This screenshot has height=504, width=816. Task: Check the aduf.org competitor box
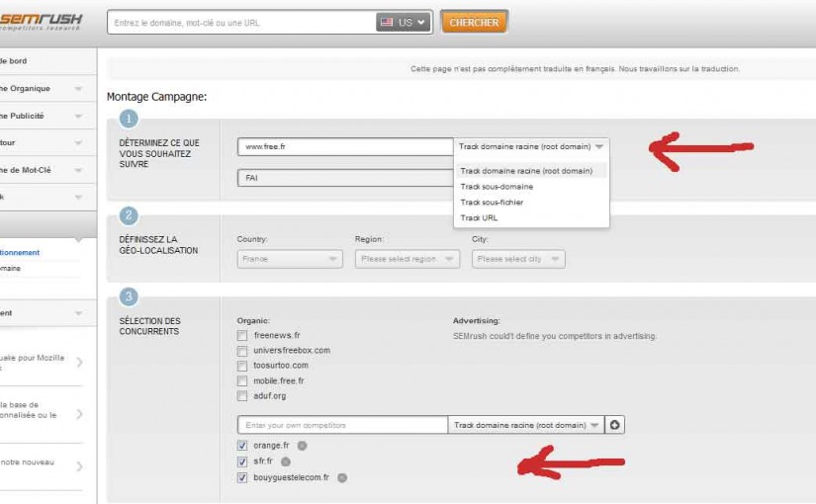pos(242,396)
